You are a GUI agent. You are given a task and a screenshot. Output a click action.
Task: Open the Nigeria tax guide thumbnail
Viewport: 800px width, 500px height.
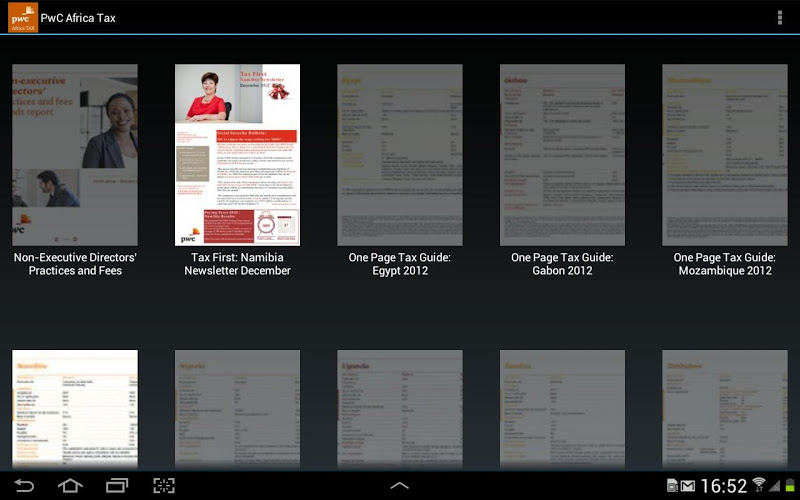pos(237,409)
